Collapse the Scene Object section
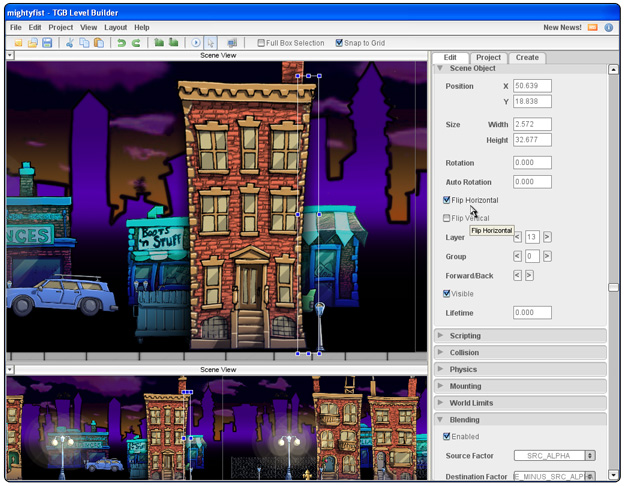 (440, 68)
